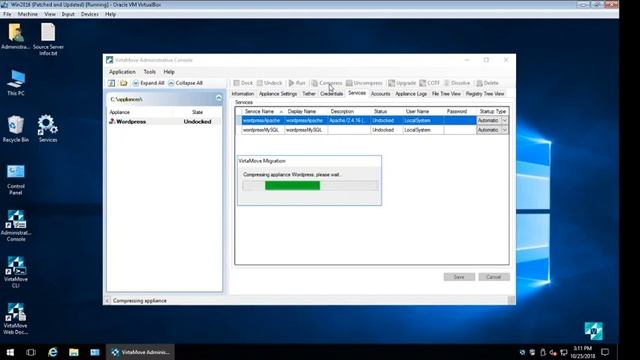This screenshot has height=360, width=640.
Task: Click the Server Manager taskbar icon
Action: 95,352
